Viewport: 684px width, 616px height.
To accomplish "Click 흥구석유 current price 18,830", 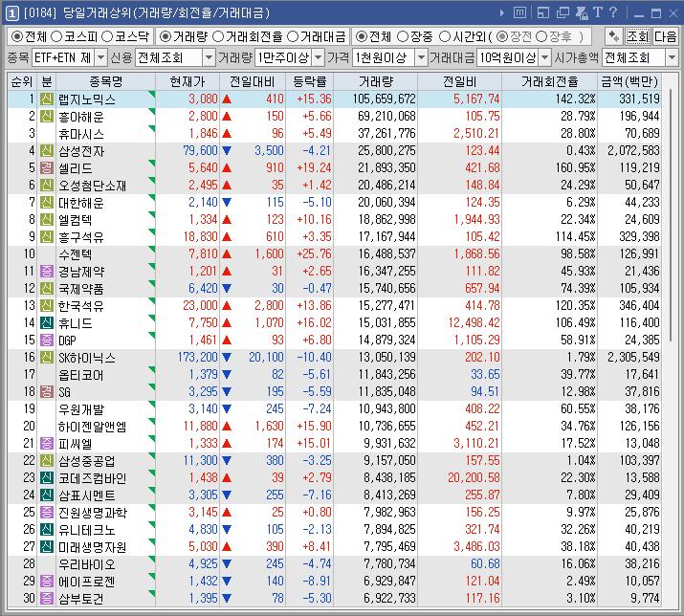I will click(200, 237).
